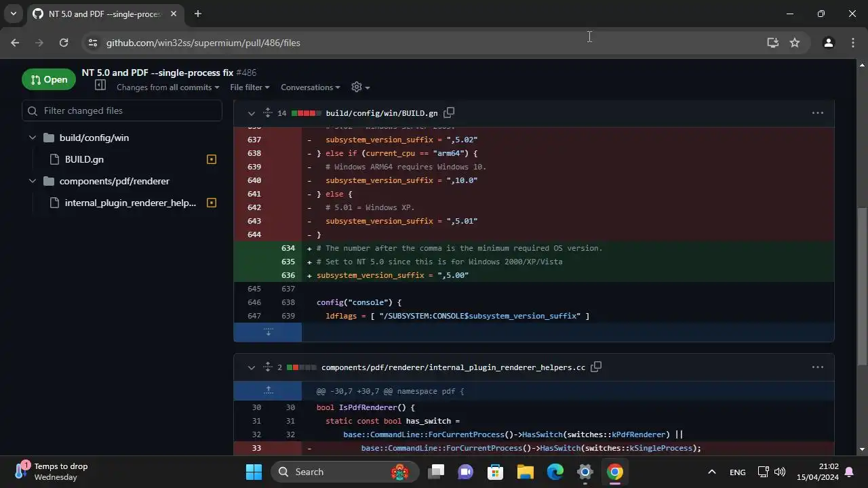Expand all lines for internal_plugin_renderer_helpers.cc
The height and width of the screenshot is (488, 868).
(267, 367)
